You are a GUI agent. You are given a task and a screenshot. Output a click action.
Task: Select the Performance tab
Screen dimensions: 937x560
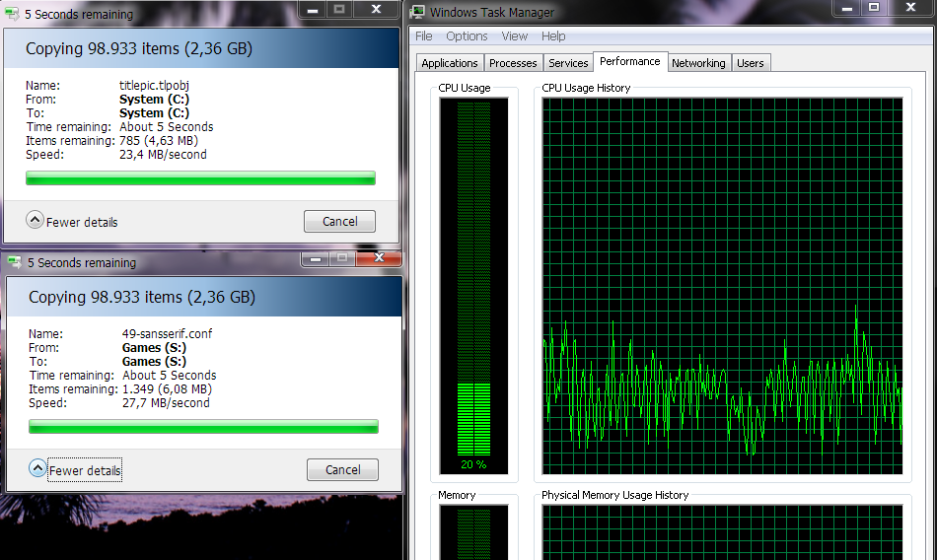[630, 61]
